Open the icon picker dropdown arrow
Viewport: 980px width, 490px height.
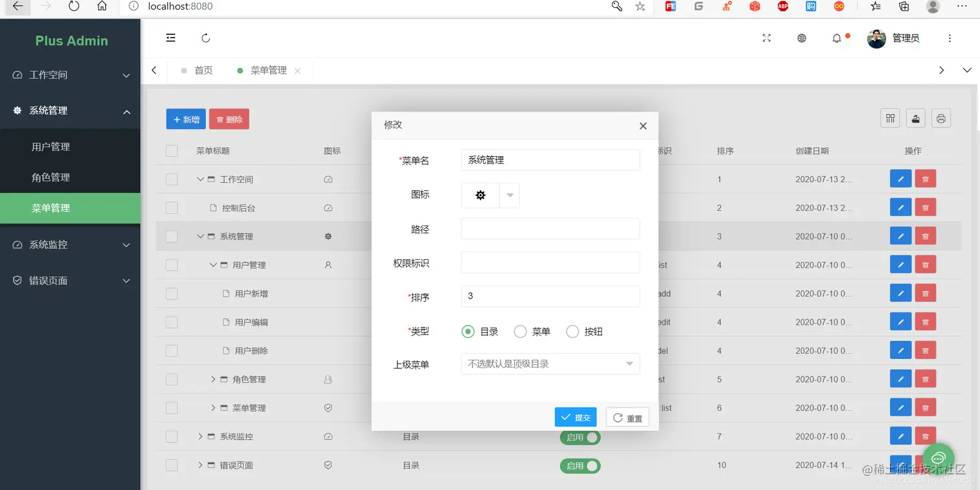click(509, 195)
